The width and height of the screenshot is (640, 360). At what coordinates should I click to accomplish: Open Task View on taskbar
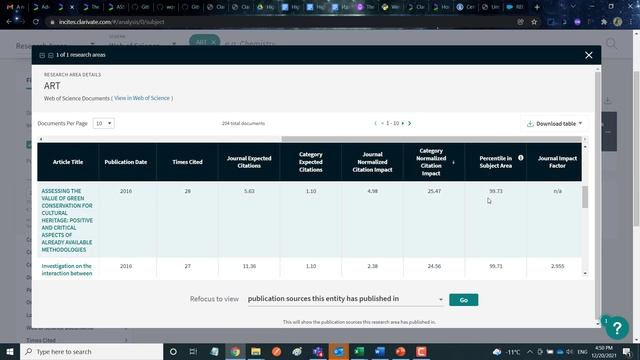[193, 351]
